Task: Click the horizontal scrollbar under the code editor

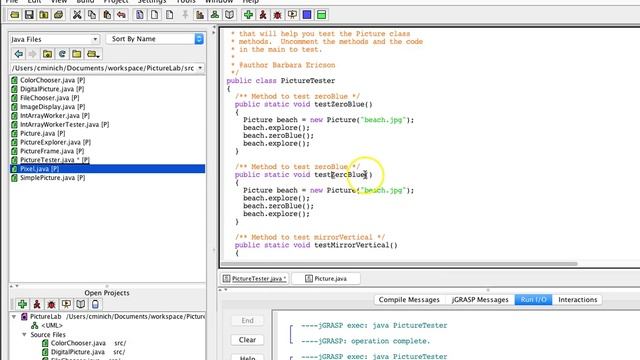Action: [400, 264]
